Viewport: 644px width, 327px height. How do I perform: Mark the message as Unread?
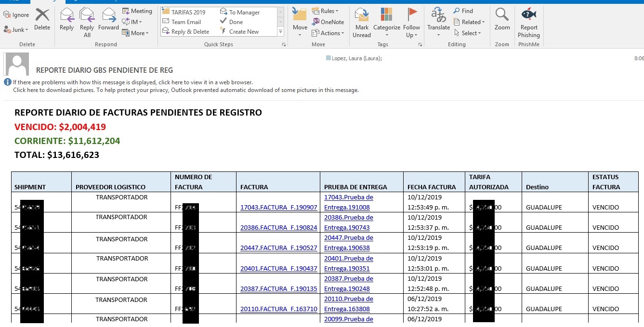(362, 23)
